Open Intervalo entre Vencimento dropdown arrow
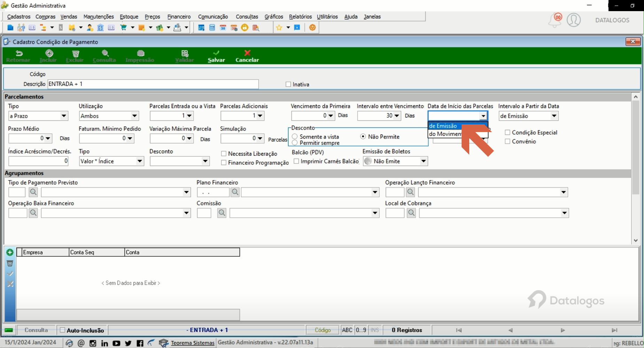The height and width of the screenshot is (348, 644). point(397,116)
